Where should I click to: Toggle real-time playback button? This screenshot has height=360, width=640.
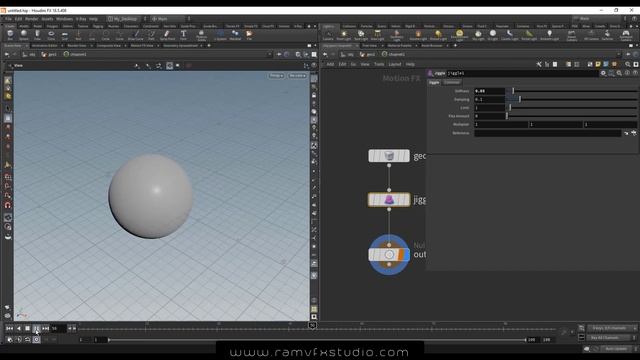click(36, 339)
